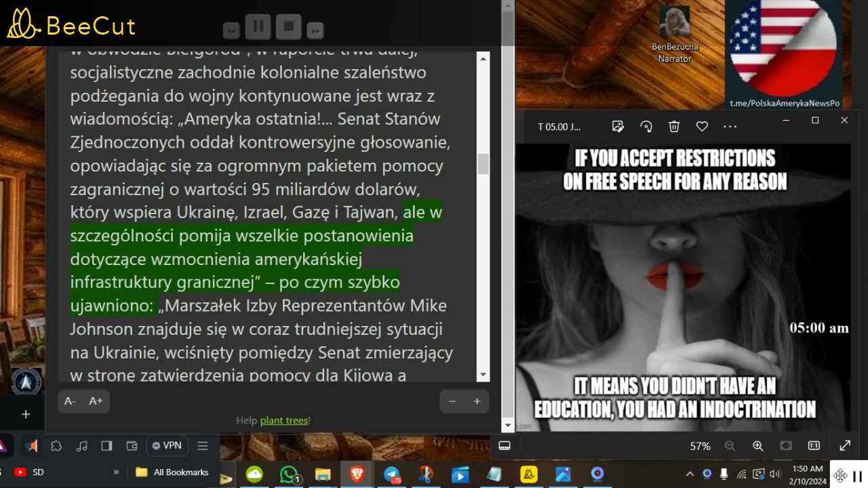This screenshot has height=488, width=868.
Task: Click the text reader scroll-down arrow
Action: click(x=483, y=375)
